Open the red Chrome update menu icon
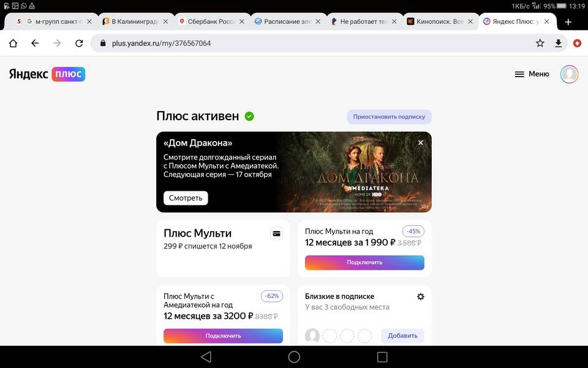This screenshot has width=588, height=368. pos(577,43)
